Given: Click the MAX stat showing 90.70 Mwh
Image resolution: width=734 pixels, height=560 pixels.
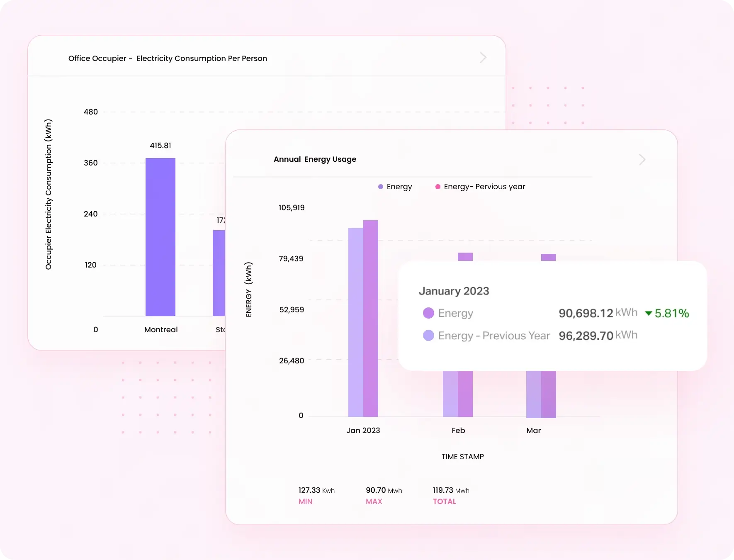Looking at the screenshot, I should (x=384, y=490).
